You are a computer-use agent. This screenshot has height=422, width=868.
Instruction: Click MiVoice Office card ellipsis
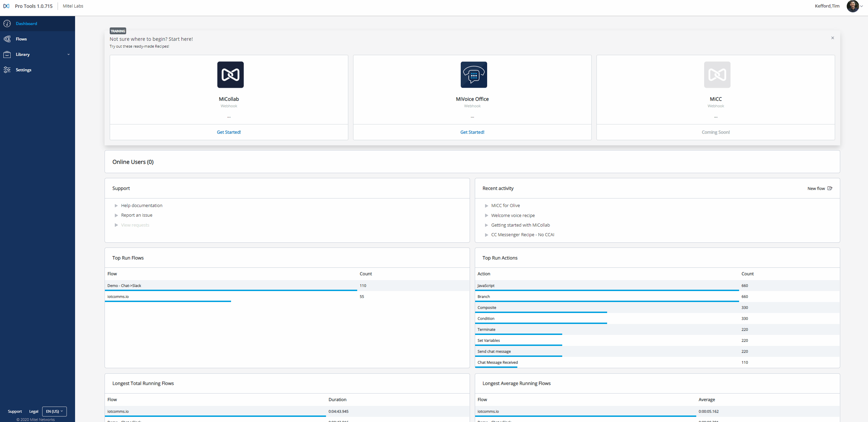[472, 117]
